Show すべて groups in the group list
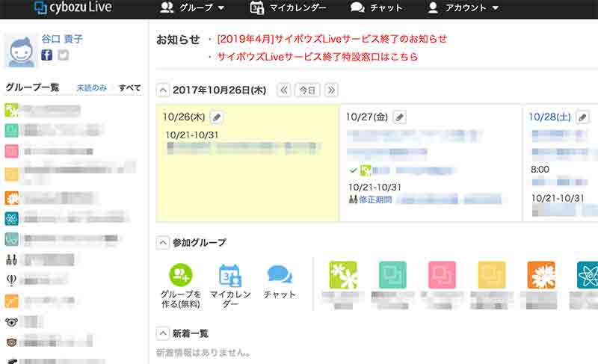 click(x=129, y=88)
